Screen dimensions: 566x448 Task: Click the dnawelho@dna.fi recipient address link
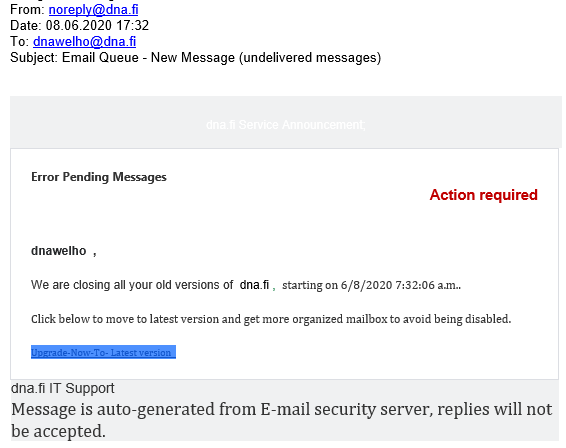(84, 42)
